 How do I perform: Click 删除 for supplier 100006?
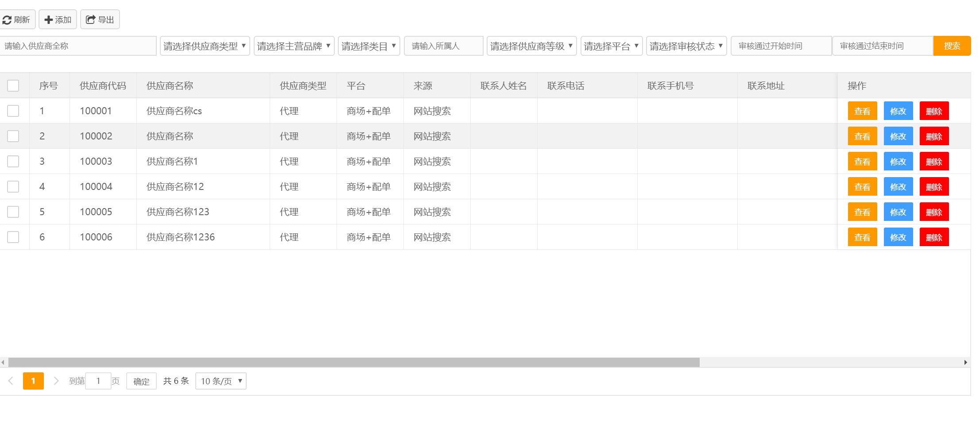coord(934,237)
